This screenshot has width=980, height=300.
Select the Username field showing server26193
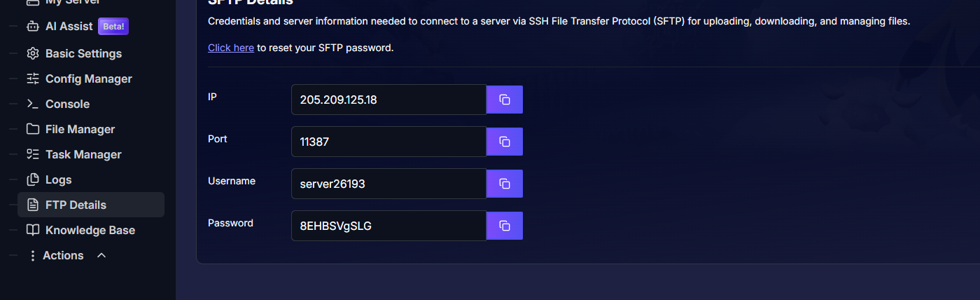coord(388,184)
